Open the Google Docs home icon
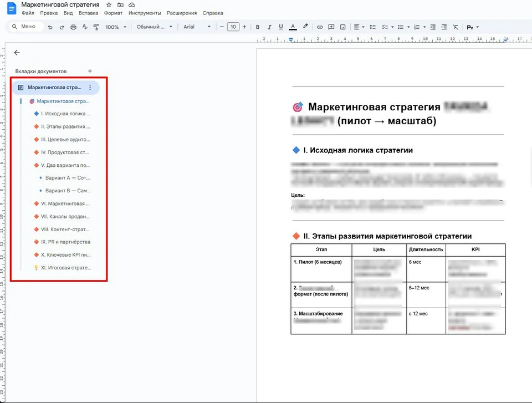The height and width of the screenshot is (403, 532). click(x=12, y=8)
